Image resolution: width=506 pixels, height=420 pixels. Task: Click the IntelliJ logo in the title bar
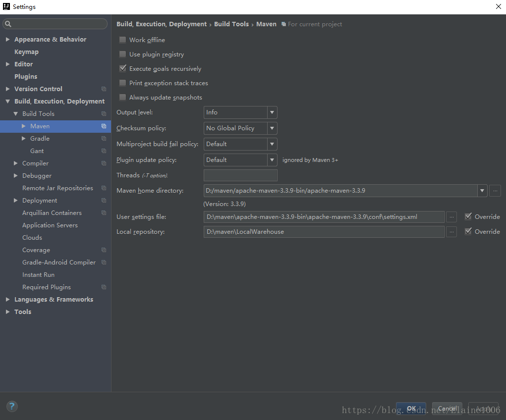pyautogui.click(x=6, y=6)
